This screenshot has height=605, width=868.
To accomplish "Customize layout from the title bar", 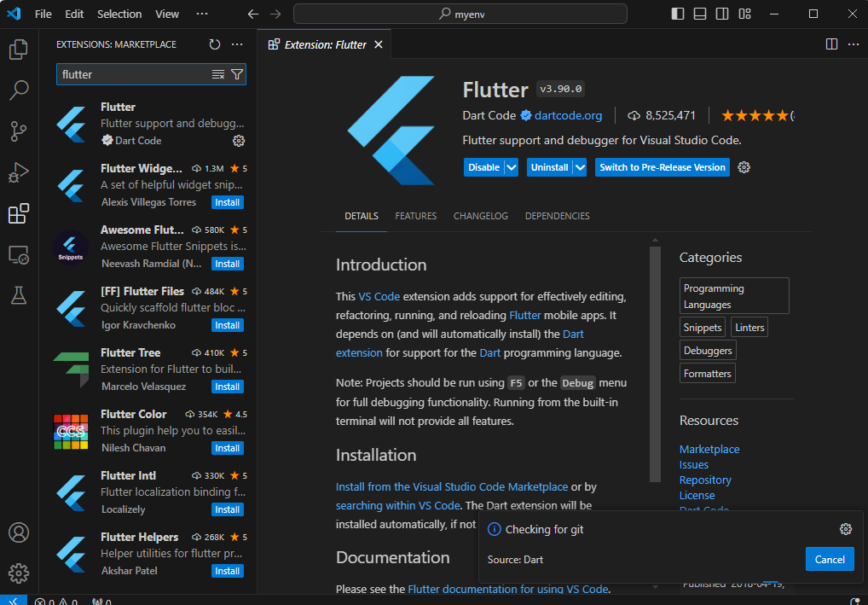I will click(x=744, y=14).
